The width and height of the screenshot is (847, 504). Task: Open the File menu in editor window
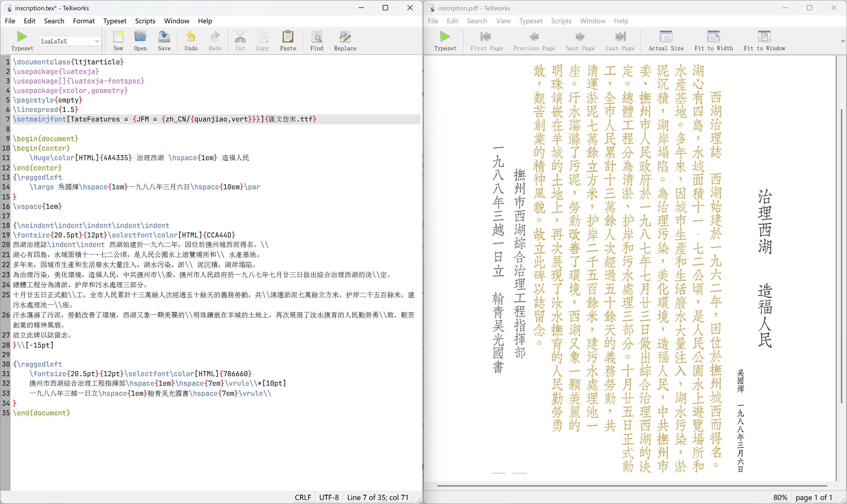[x=10, y=21]
